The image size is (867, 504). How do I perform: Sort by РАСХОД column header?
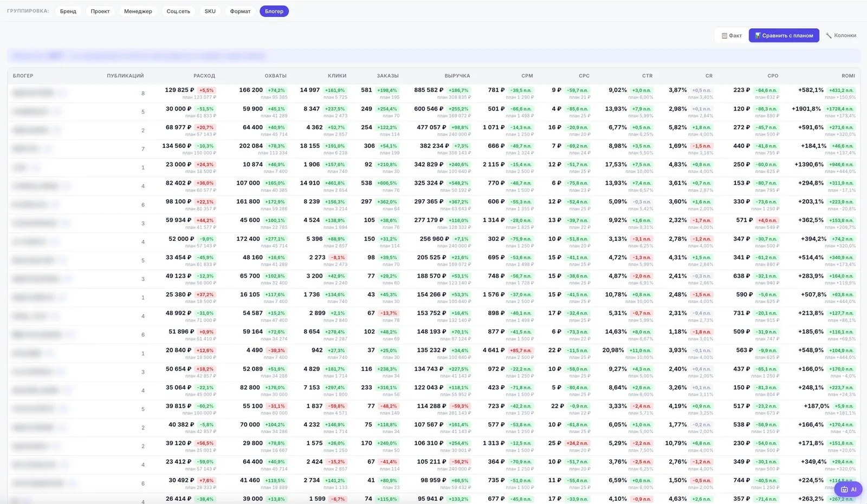pos(204,76)
